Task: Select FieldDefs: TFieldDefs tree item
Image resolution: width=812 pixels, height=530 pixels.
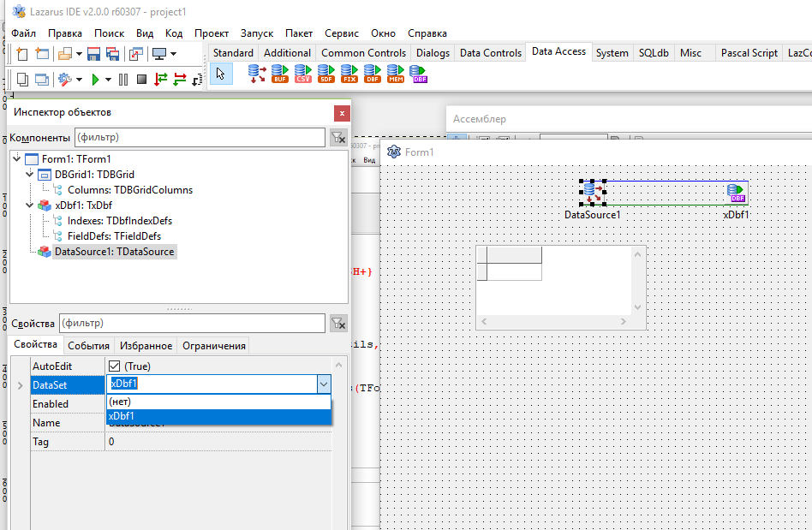Action: 114,236
